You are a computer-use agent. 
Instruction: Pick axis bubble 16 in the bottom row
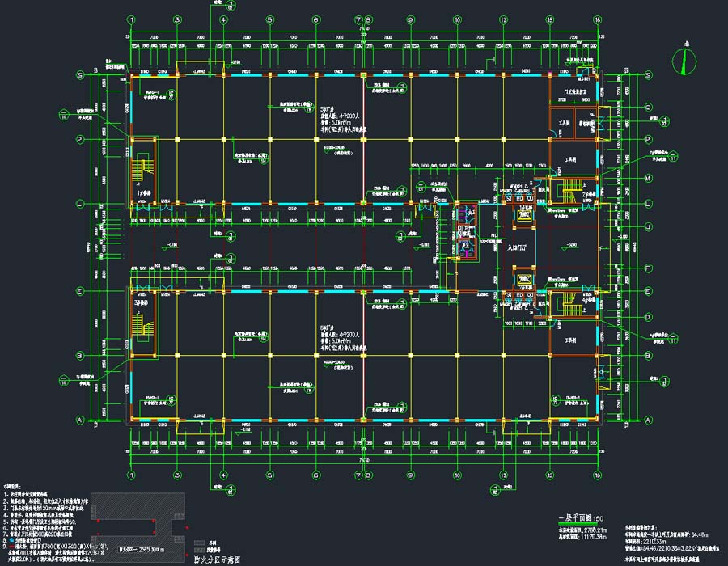click(597, 475)
